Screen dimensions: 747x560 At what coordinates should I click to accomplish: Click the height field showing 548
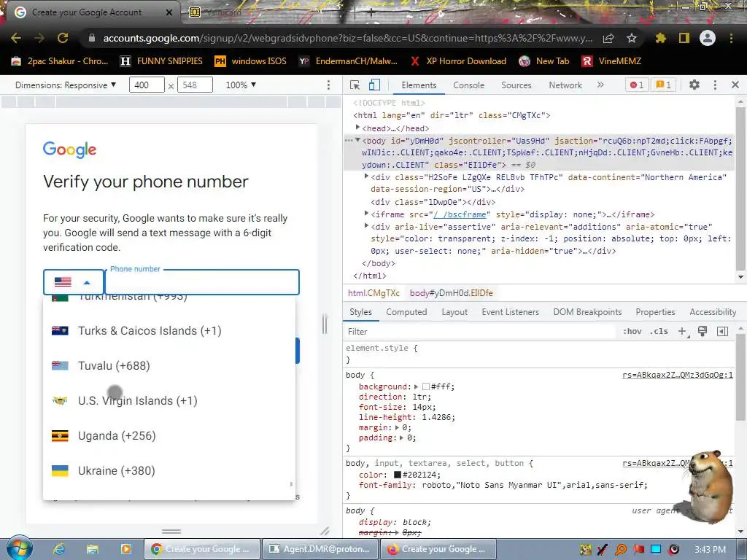[195, 85]
